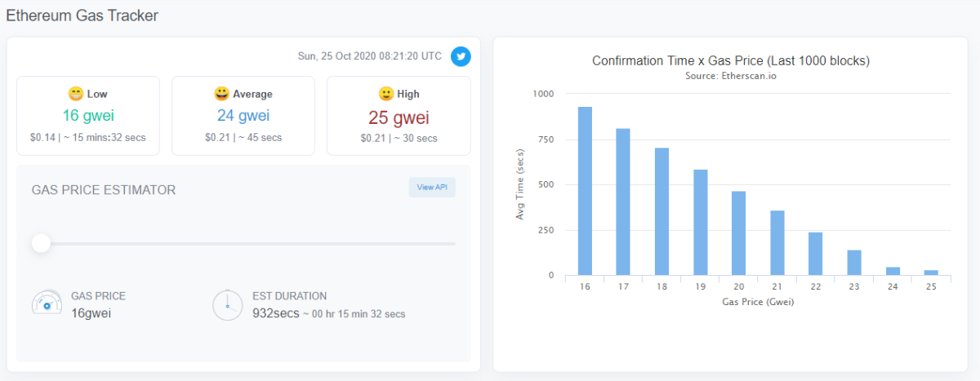Click the Ethereum Gas Tracker heading
Image resolution: width=980 pixels, height=381 pixels.
[82, 16]
